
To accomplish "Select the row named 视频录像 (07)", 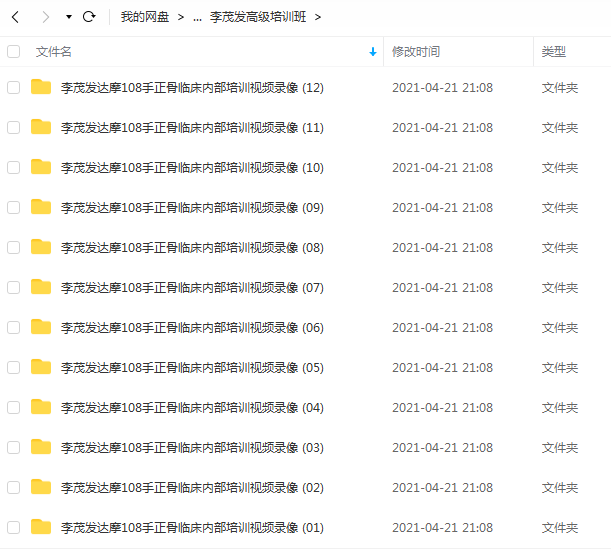I will [x=306, y=288].
